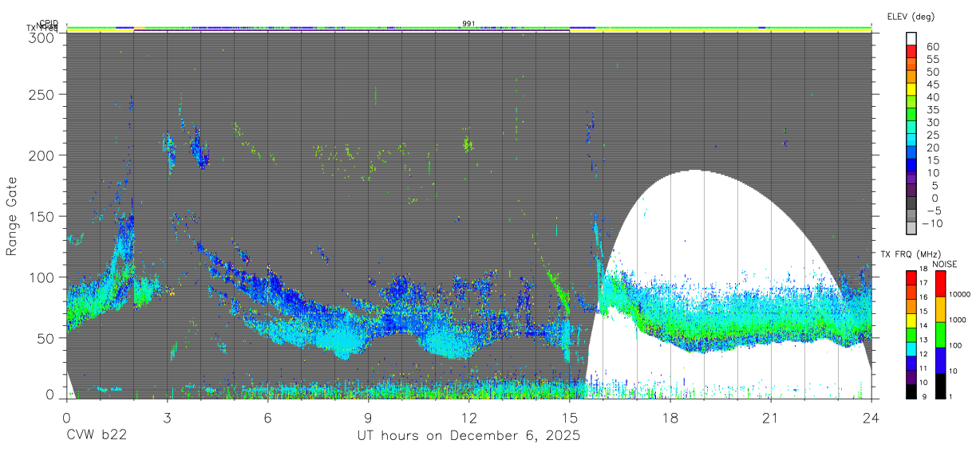Click 'UT hours on December 6, 2025' label
This screenshot has width=980, height=452.
[x=468, y=436]
